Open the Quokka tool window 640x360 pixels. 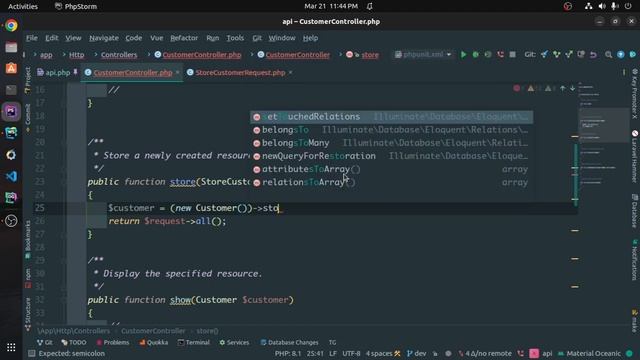[x=153, y=342]
